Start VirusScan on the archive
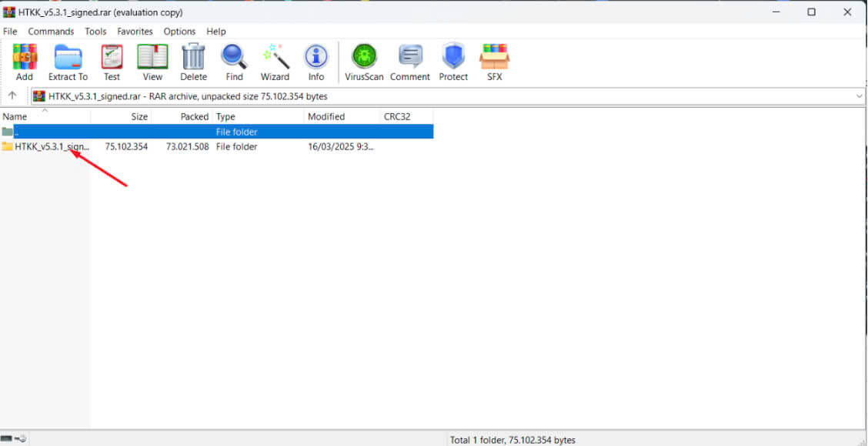 (364, 57)
